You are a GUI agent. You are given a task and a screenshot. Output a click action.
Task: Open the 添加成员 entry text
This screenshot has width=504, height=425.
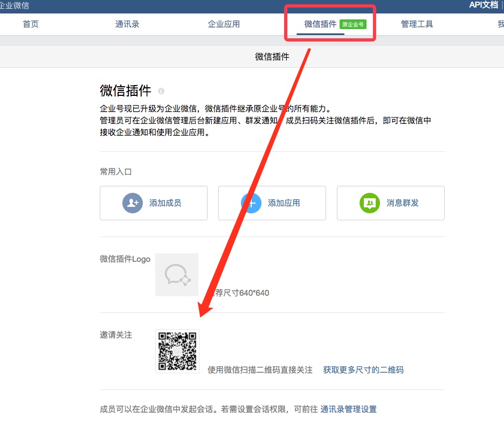[165, 203]
